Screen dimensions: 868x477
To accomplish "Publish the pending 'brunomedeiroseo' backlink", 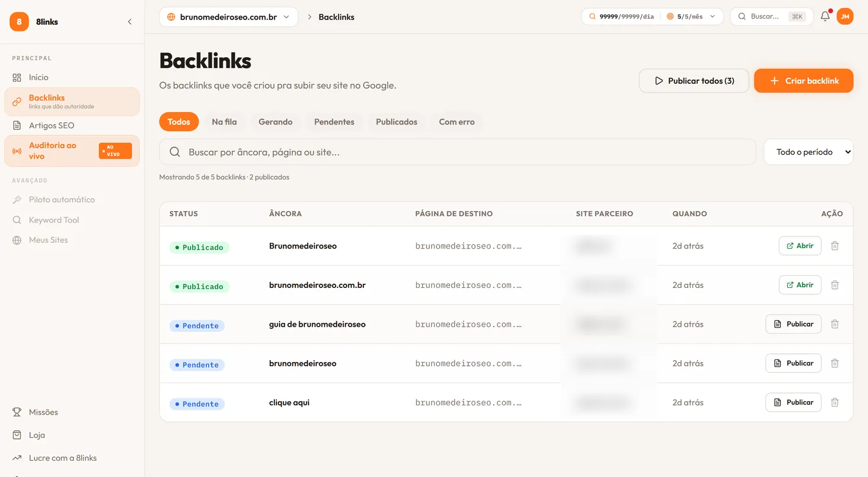I will point(793,363).
